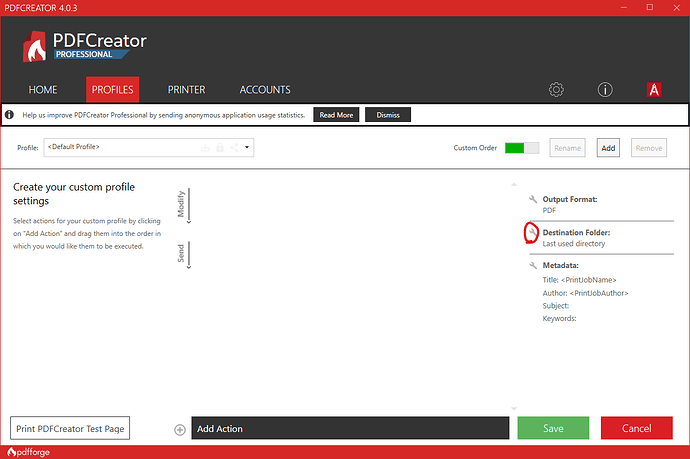Viewport: 690px width, 459px height.
Task: Toggle the Custom Order switch
Action: pyautogui.click(x=522, y=148)
